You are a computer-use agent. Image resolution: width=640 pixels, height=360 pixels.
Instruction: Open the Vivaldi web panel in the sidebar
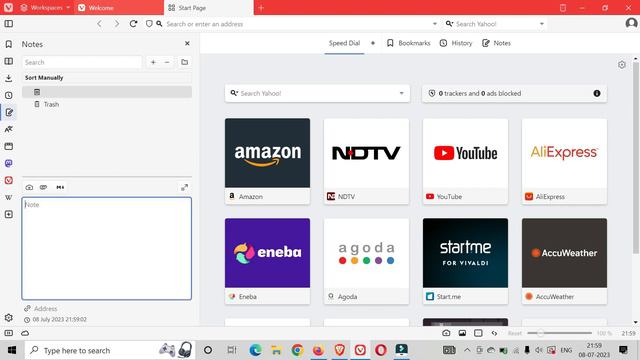pyautogui.click(x=9, y=180)
